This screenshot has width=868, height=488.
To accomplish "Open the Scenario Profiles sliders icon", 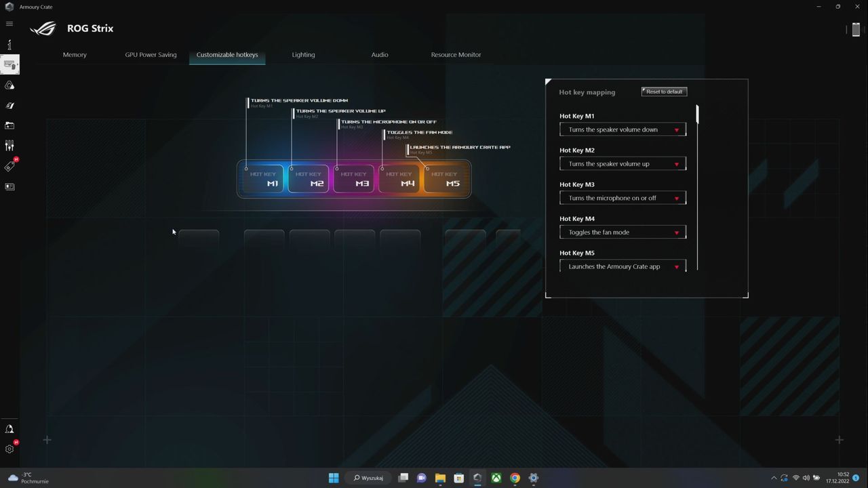I will [9, 146].
